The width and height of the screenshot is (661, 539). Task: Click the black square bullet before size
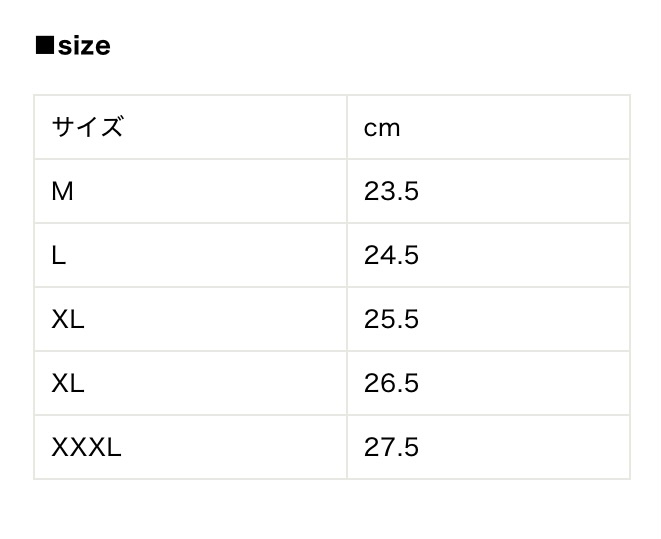pos(44,46)
